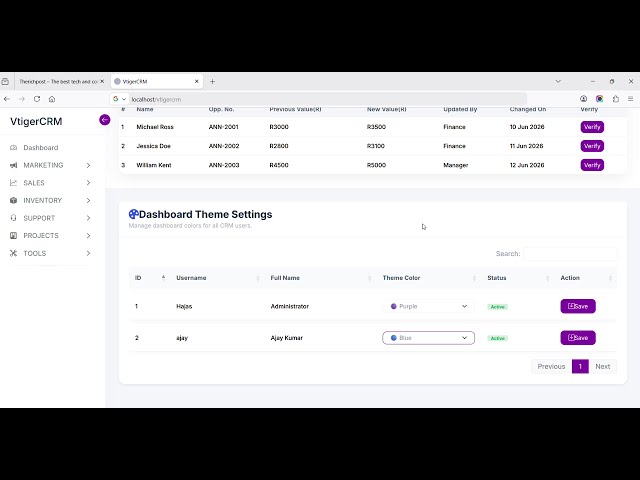This screenshot has height=480, width=640.
Task: Close the Therichpost browser tab
Action: [102, 82]
